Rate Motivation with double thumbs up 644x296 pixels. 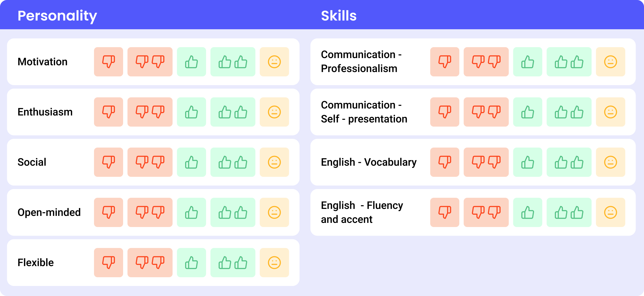tap(233, 62)
